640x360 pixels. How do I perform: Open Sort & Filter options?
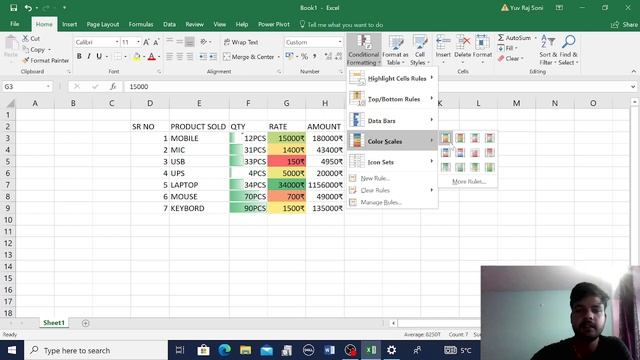click(x=548, y=50)
